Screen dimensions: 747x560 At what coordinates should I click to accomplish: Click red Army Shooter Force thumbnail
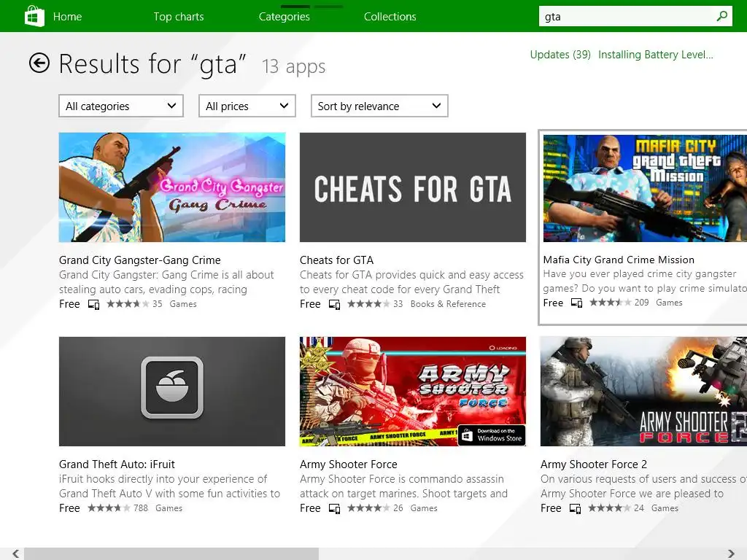point(413,392)
